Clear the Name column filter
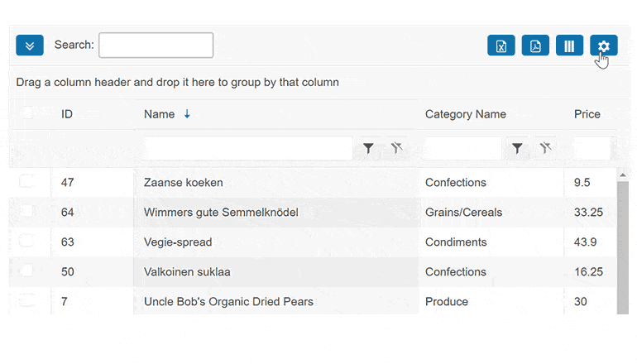 click(x=396, y=148)
